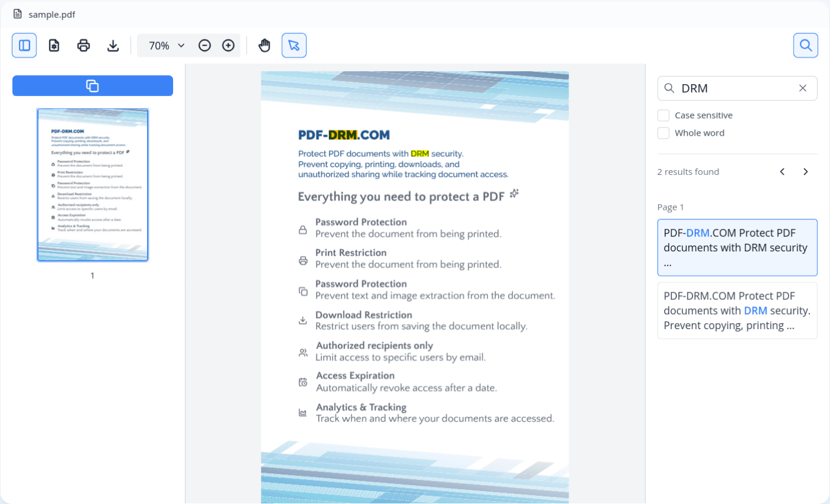Viewport: 830px width, 504px height.
Task: Click 'Restrict users from saving the document locally.'
Action: coord(422,326)
